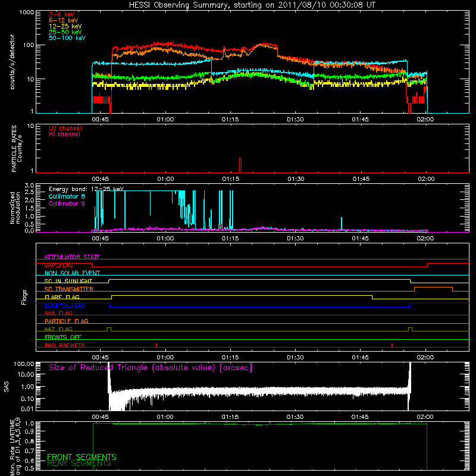Click the Mon. Rate LIVETIME axis label
Screen dimensions: 476x476
pyautogui.click(x=15, y=447)
